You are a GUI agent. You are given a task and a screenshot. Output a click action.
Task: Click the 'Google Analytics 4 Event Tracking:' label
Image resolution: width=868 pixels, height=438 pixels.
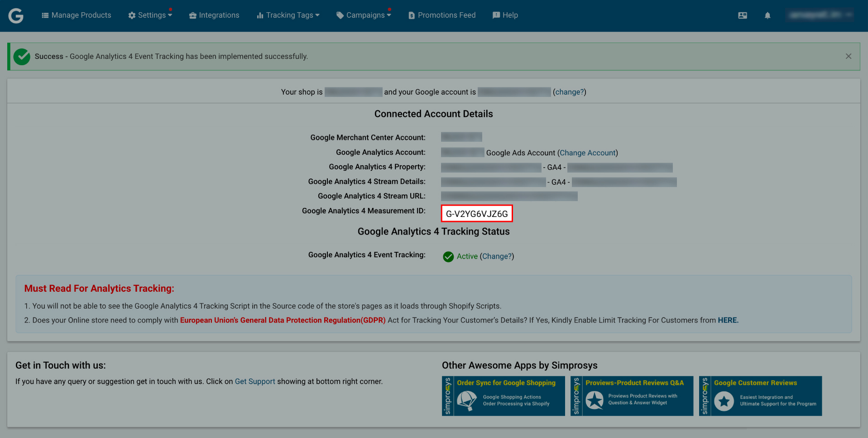367,255
